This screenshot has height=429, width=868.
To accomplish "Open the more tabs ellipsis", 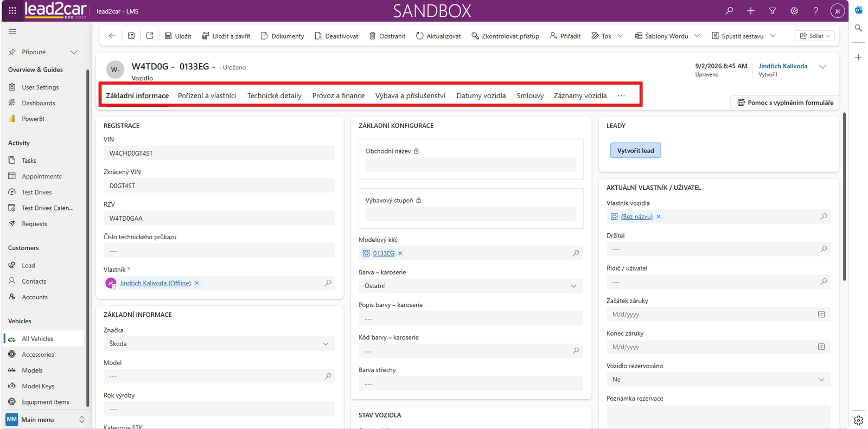I will pos(621,95).
